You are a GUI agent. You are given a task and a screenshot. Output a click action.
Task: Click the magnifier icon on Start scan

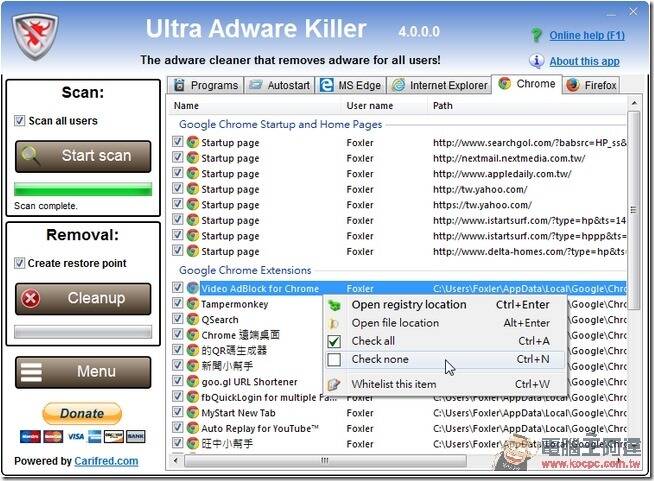[x=30, y=156]
